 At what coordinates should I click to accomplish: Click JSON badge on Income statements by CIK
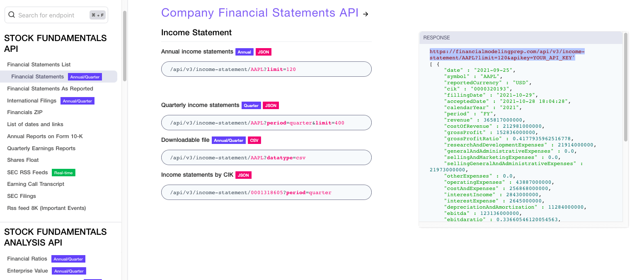coord(244,175)
